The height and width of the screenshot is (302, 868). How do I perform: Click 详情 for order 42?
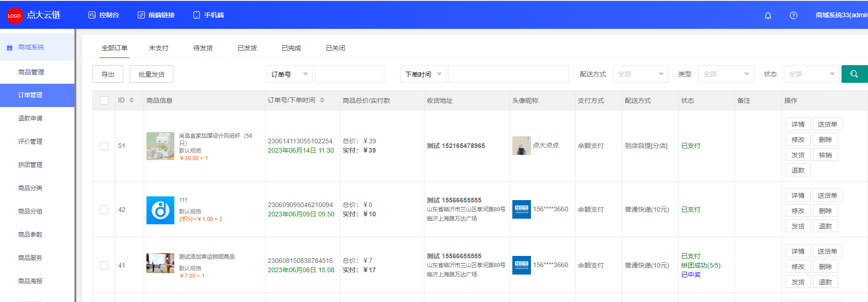point(798,195)
